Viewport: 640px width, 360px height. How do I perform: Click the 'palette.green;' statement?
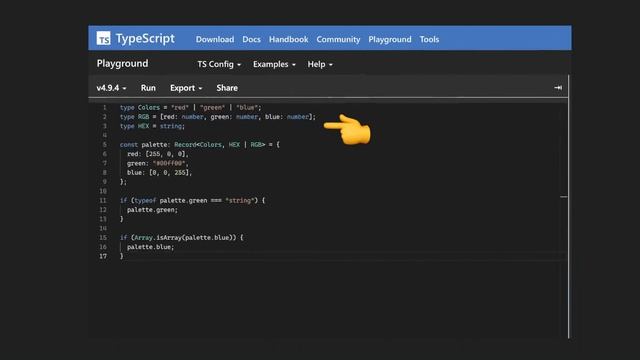tap(152, 210)
